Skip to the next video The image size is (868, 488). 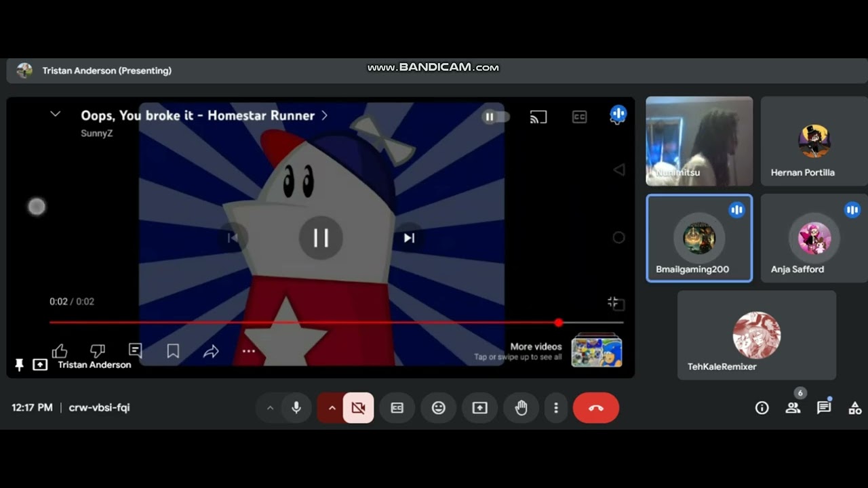[409, 238]
